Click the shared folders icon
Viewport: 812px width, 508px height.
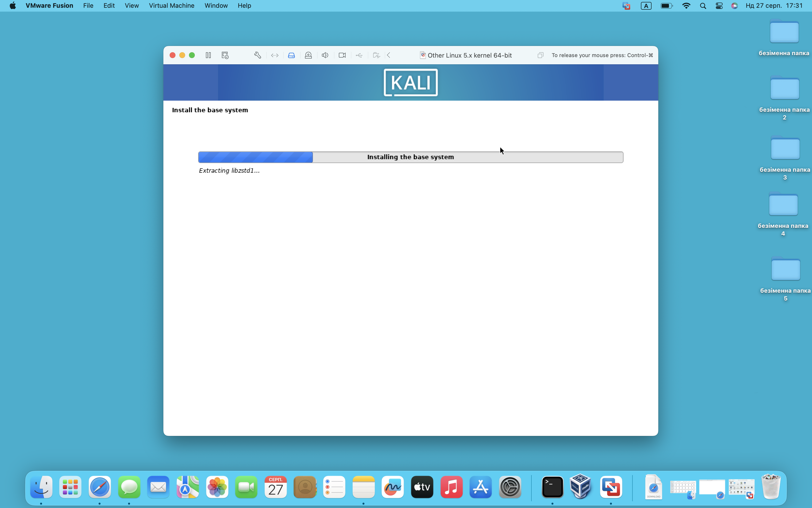(x=376, y=55)
